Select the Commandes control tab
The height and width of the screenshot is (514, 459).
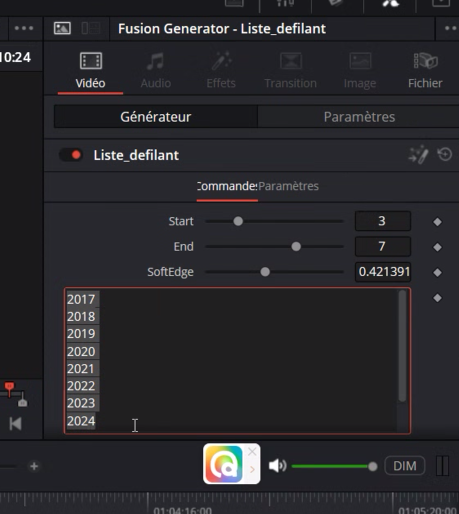point(227,186)
